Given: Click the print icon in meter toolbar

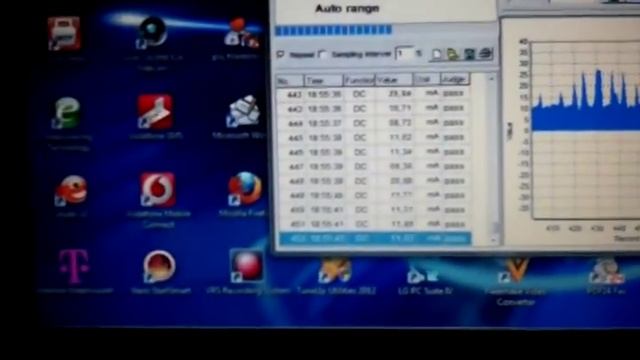Looking at the screenshot, I should click(485, 54).
